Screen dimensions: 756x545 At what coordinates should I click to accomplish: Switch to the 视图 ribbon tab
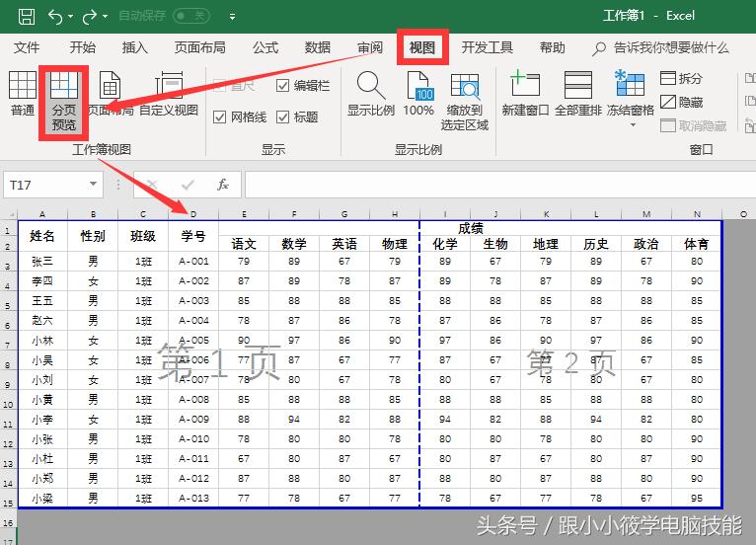tap(421, 47)
